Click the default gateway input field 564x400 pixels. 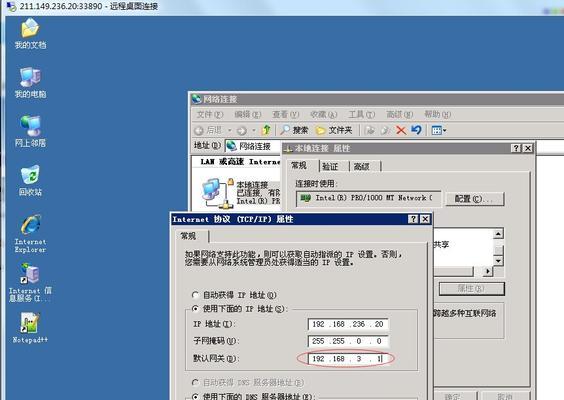[348, 359]
